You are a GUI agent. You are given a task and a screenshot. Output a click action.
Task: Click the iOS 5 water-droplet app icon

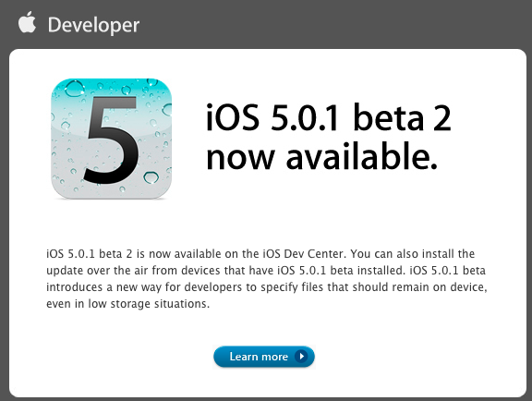click(x=111, y=139)
